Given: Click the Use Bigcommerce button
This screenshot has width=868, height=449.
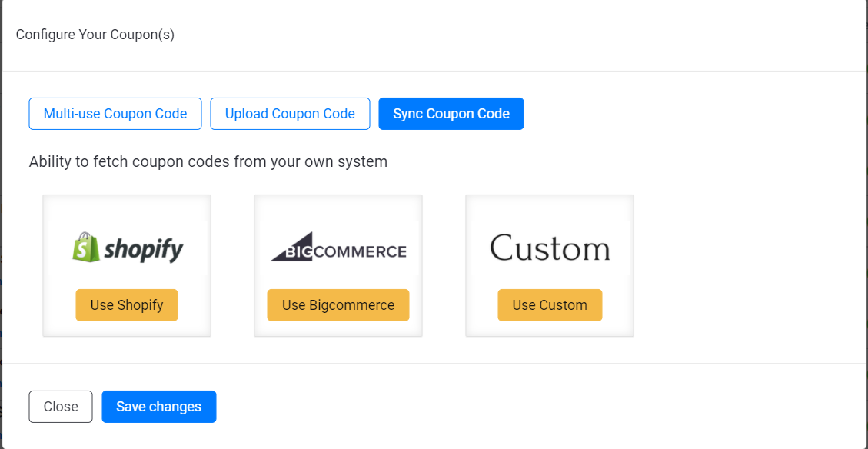Looking at the screenshot, I should [338, 304].
